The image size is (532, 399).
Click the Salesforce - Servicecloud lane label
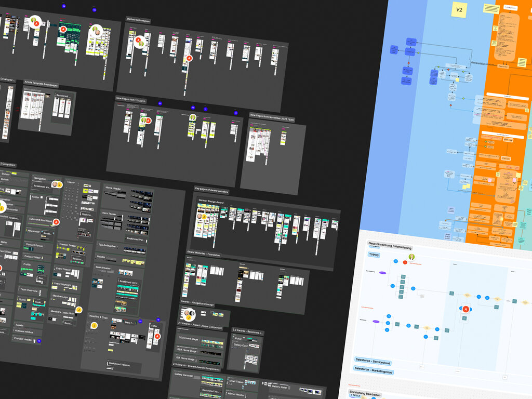(373, 362)
